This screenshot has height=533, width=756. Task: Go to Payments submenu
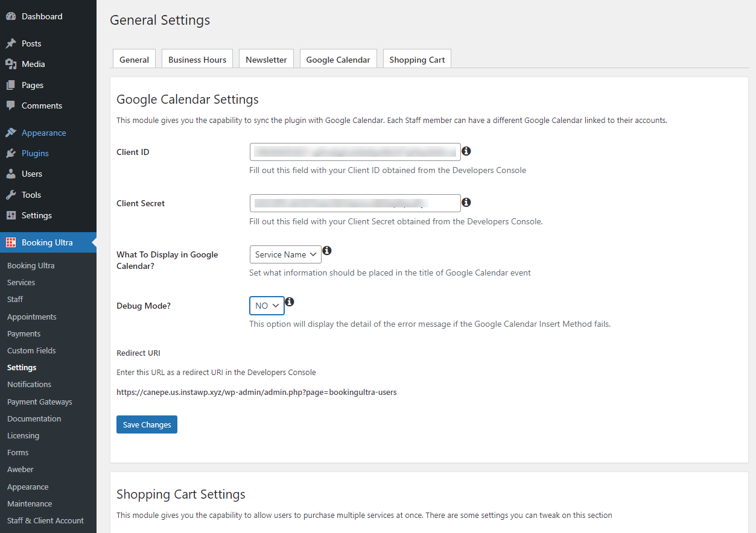(x=24, y=333)
